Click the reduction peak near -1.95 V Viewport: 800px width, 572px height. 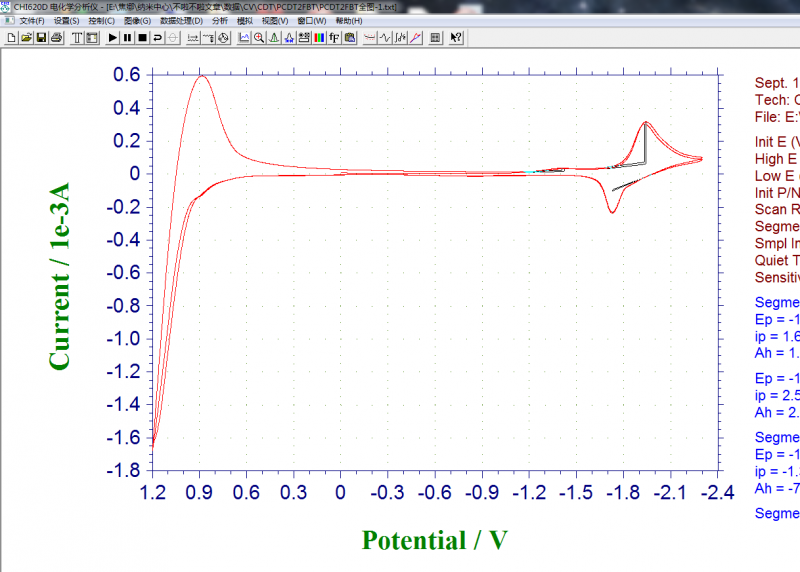[646, 122]
